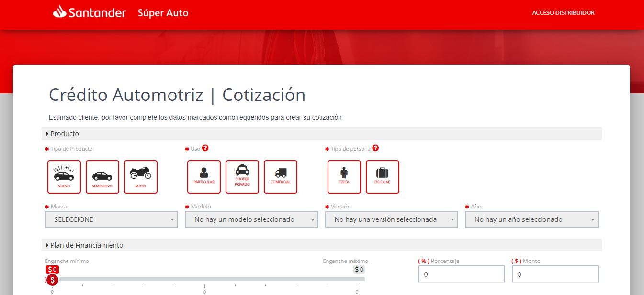Viewport: 644px width, 295px height.
Task: Select PARTICULAR usage icon
Action: pyautogui.click(x=203, y=176)
